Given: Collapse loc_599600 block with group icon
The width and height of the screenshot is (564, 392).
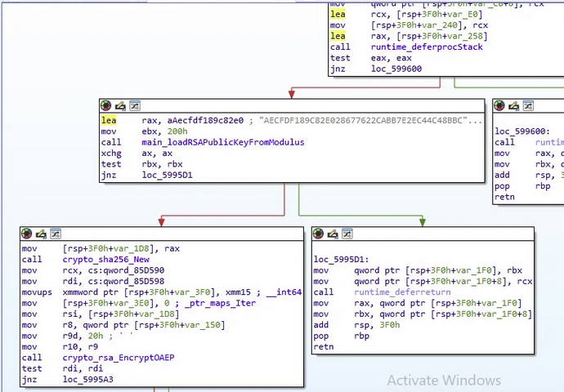Looking at the screenshot, I should coord(530,106).
